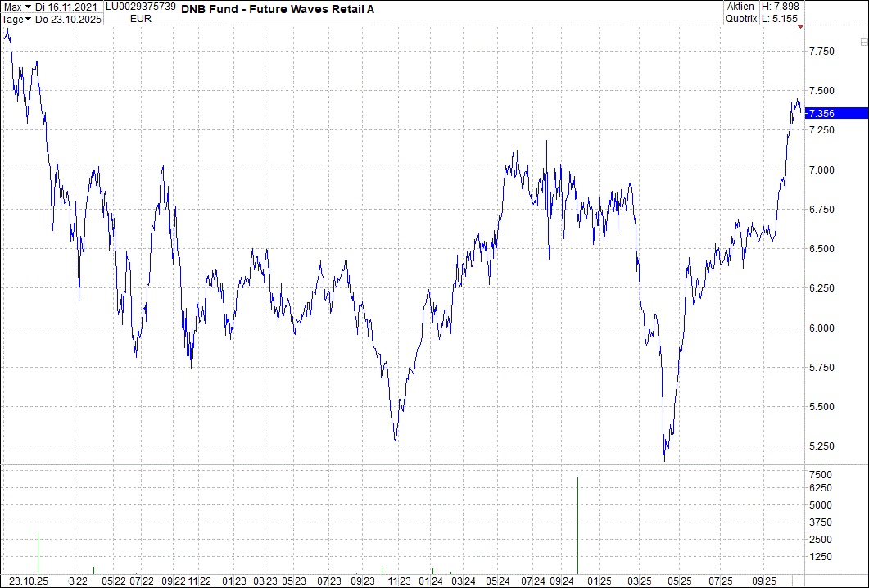Click the dash at time axis end

coord(797,581)
